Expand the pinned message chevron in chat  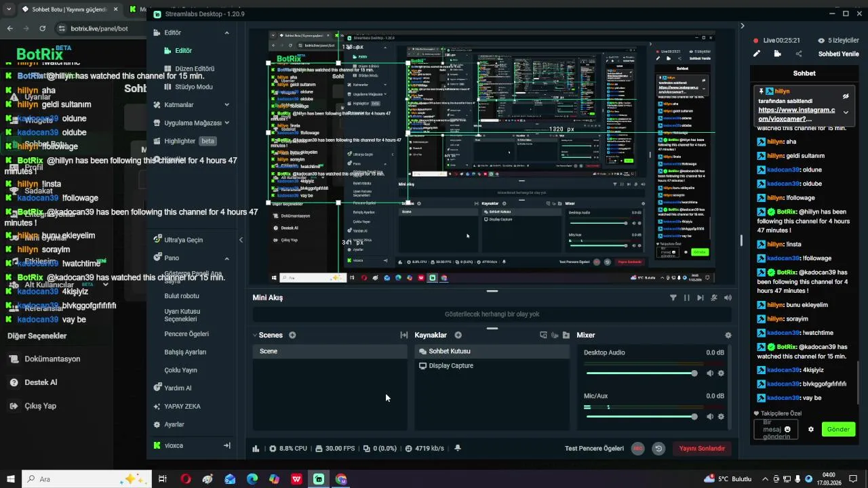846,113
